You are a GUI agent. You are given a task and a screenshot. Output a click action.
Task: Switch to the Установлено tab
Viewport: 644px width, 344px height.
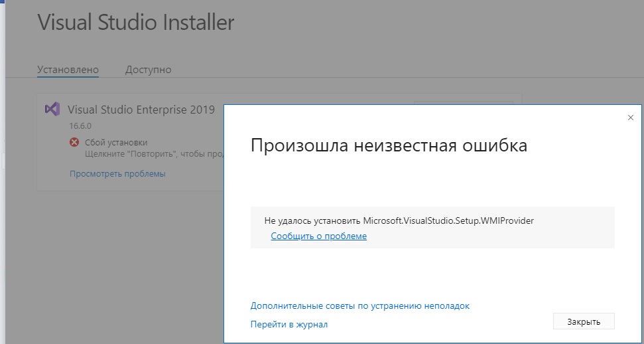[68, 70]
